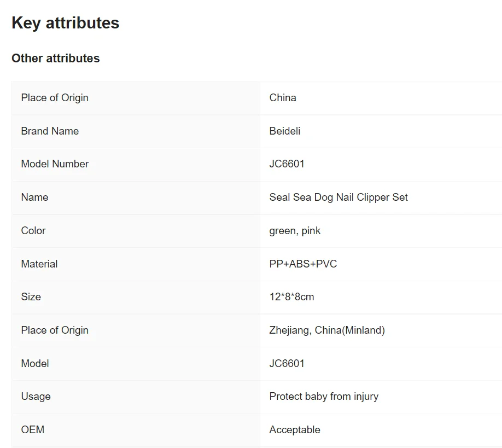Select the "Beideli" brand value
The image size is (502, 448).
(x=284, y=131)
